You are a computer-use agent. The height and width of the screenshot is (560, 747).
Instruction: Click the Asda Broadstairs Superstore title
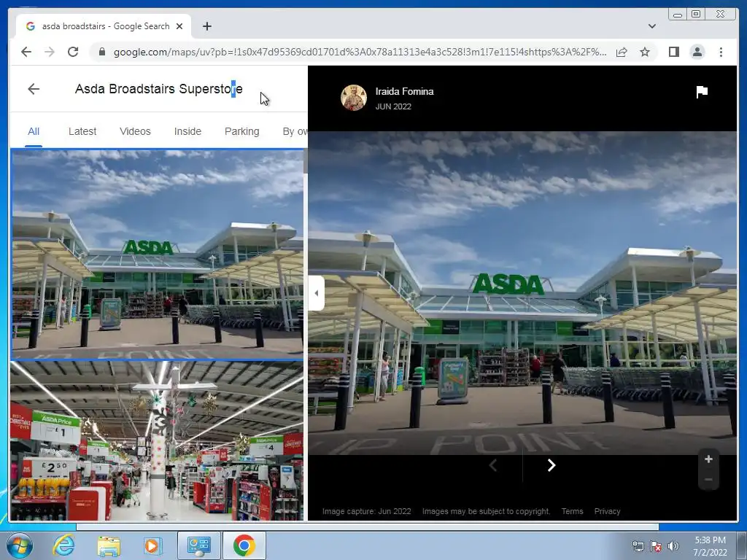158,89
